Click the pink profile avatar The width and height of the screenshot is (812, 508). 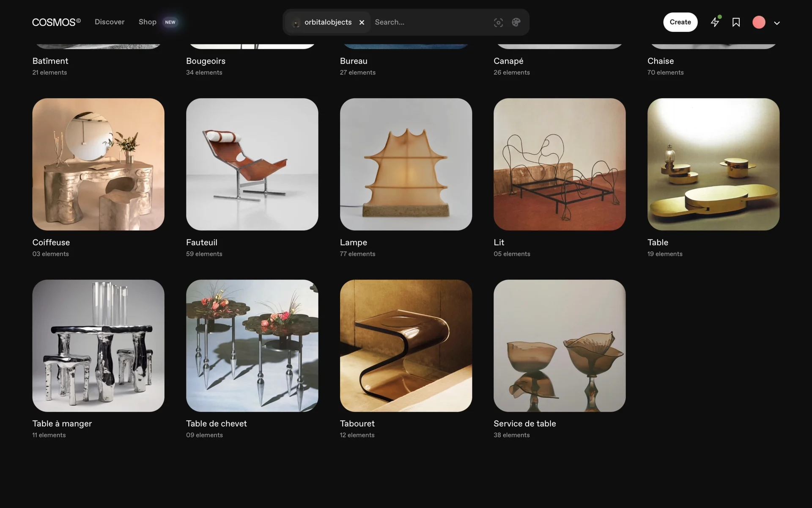759,22
